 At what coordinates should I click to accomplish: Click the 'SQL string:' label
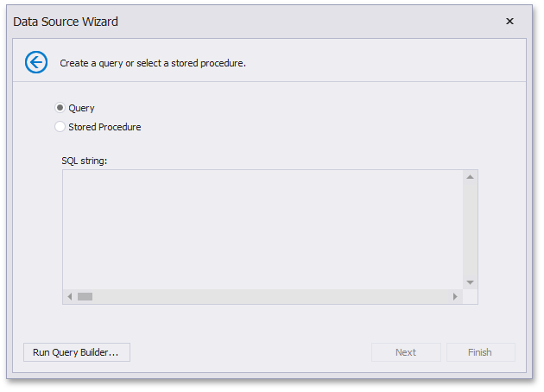[x=84, y=161]
